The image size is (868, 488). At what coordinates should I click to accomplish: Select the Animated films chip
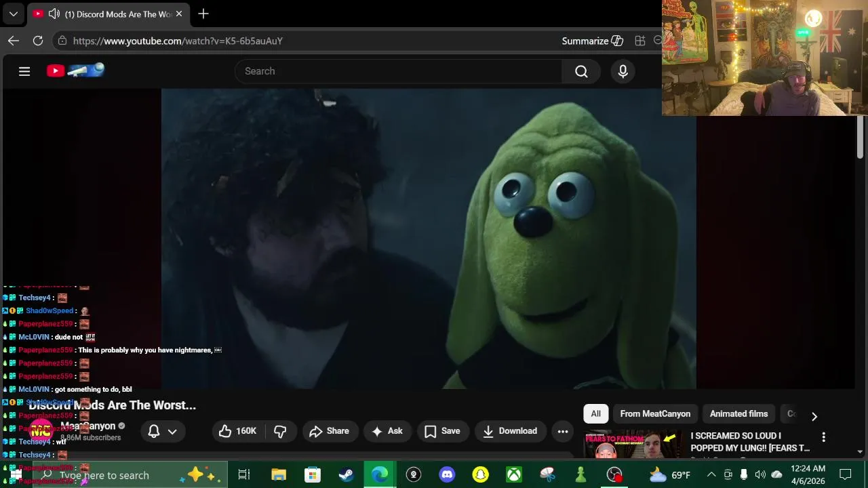click(738, 413)
